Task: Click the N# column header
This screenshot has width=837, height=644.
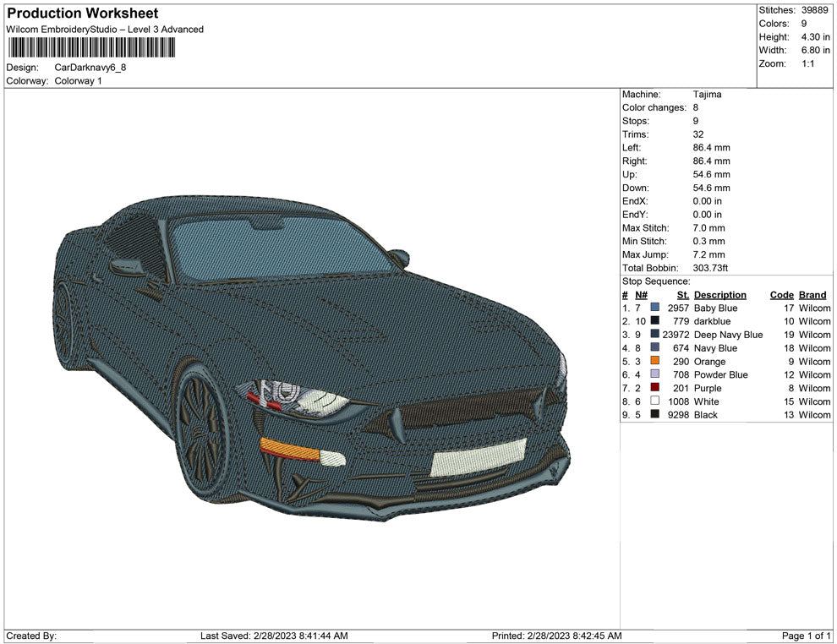Action: [641, 295]
